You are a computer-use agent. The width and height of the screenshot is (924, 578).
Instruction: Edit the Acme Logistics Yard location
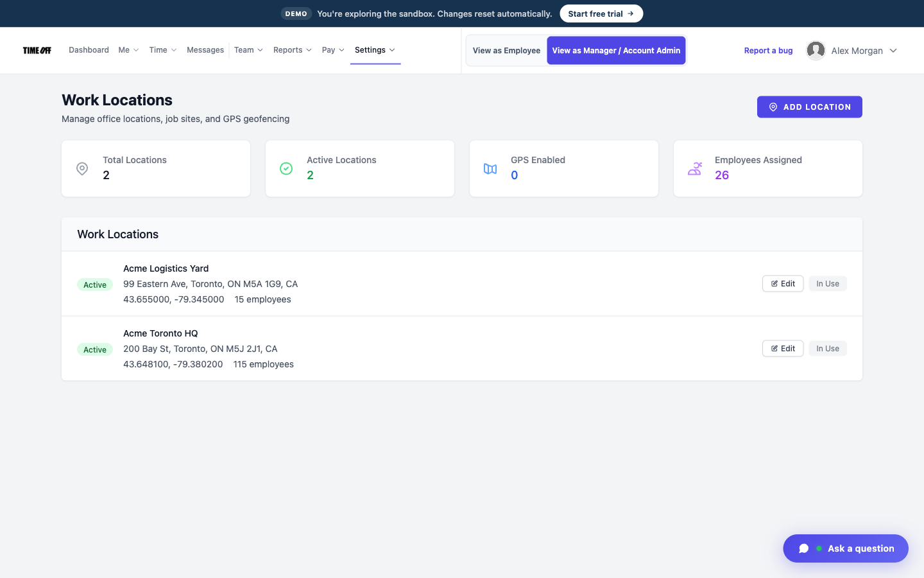pos(783,284)
